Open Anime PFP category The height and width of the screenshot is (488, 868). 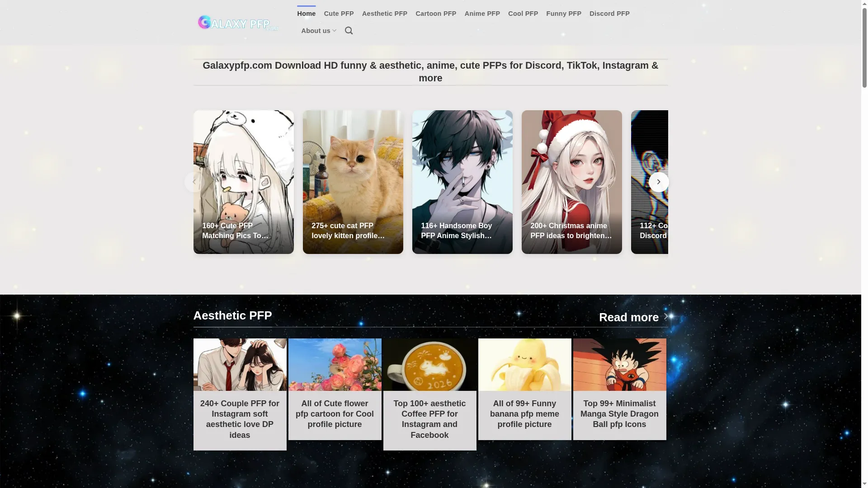482,14
